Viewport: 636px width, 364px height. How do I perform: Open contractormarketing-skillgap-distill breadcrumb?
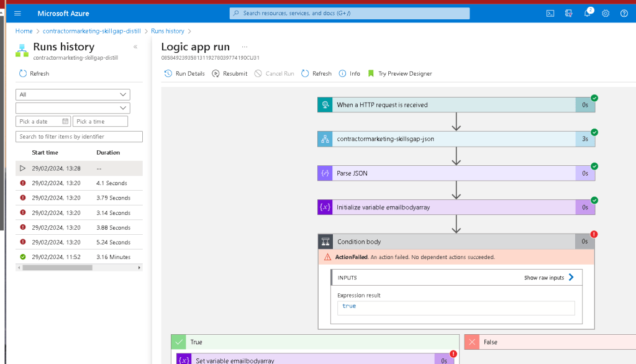pyautogui.click(x=92, y=31)
